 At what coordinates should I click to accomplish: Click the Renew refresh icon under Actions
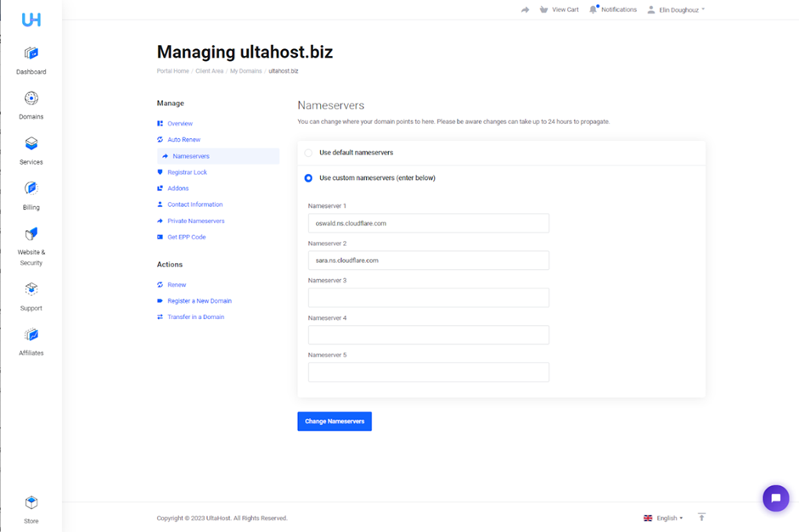point(160,284)
